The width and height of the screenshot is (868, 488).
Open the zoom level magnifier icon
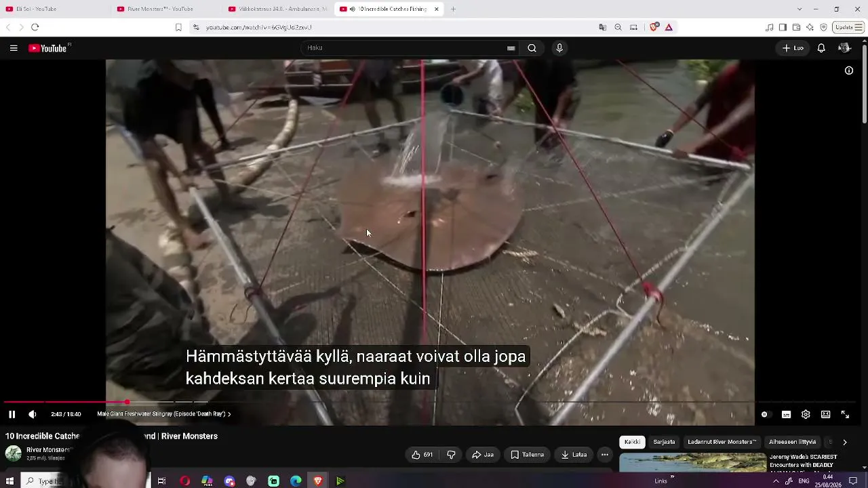click(x=618, y=27)
